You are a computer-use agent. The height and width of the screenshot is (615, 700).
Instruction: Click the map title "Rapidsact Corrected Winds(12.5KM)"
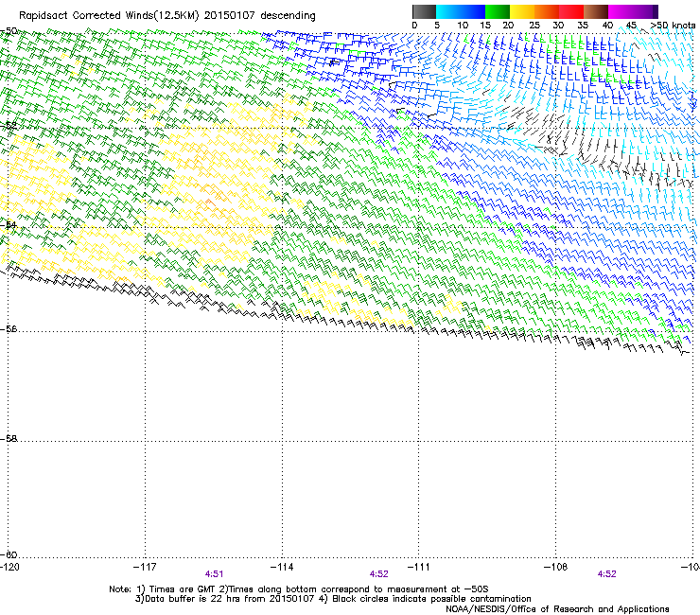tap(109, 16)
